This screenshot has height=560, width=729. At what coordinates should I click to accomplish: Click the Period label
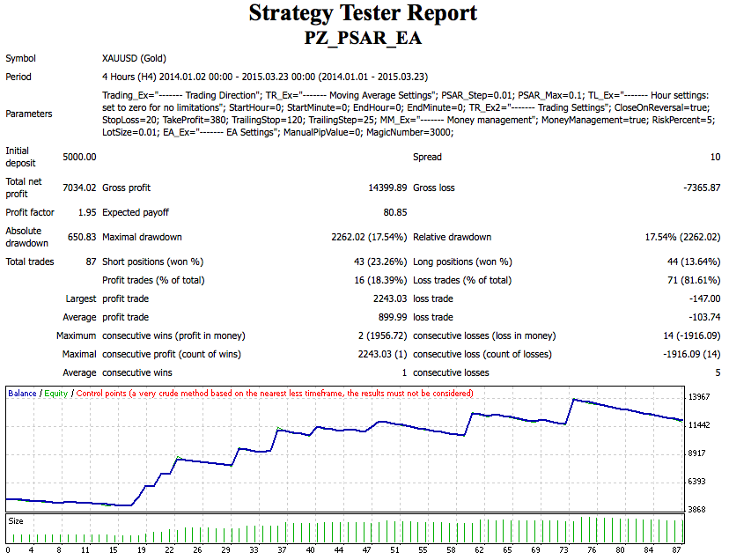pyautogui.click(x=18, y=77)
